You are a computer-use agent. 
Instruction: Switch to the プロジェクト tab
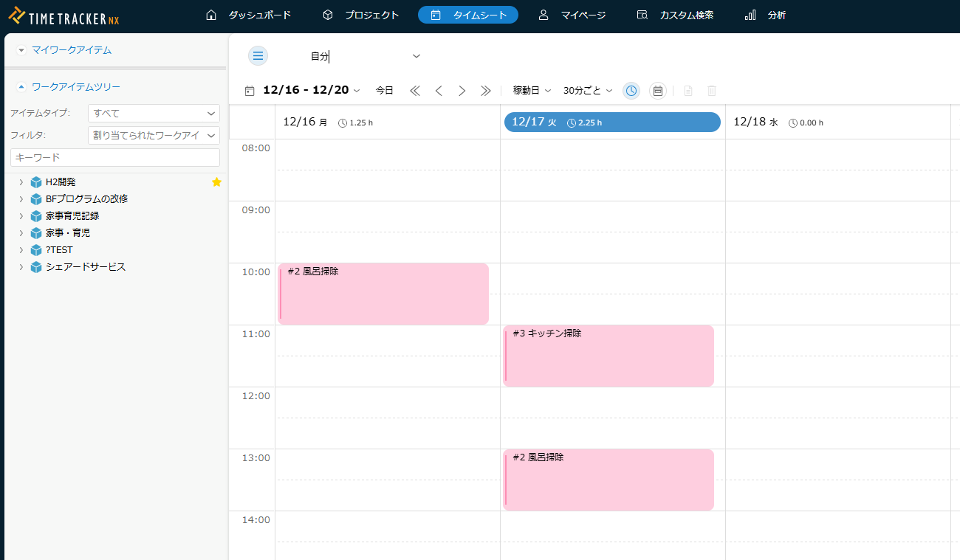361,15
